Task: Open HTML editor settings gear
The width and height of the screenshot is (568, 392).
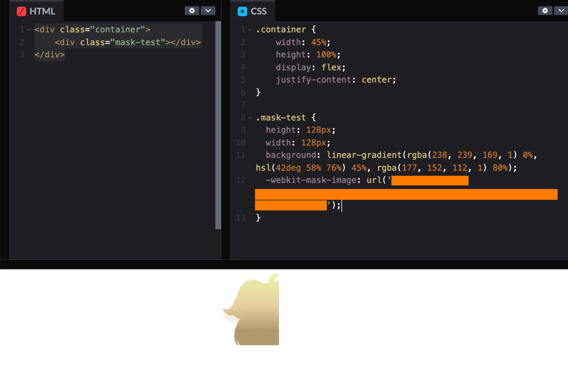Action: click(x=192, y=11)
